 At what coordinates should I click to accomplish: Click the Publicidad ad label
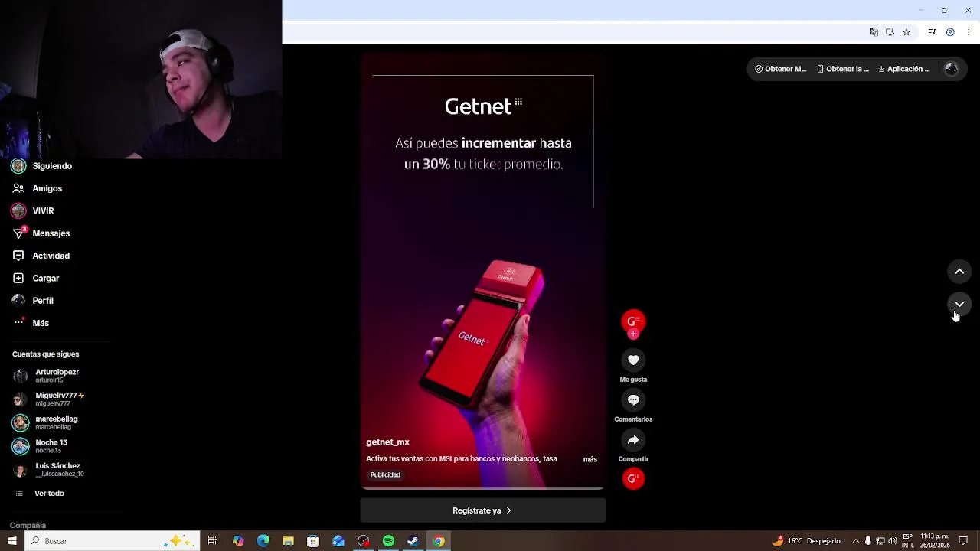(x=385, y=474)
